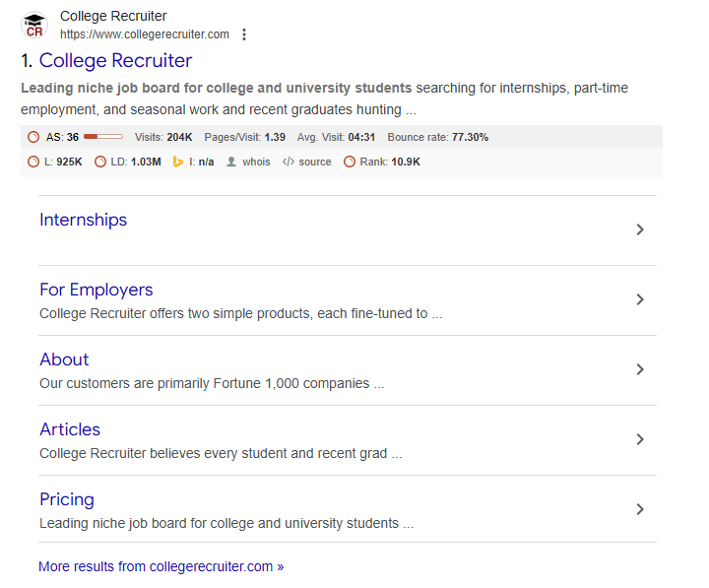The width and height of the screenshot is (709, 588).
Task: Expand the Internships row chevron
Action: [x=640, y=229]
